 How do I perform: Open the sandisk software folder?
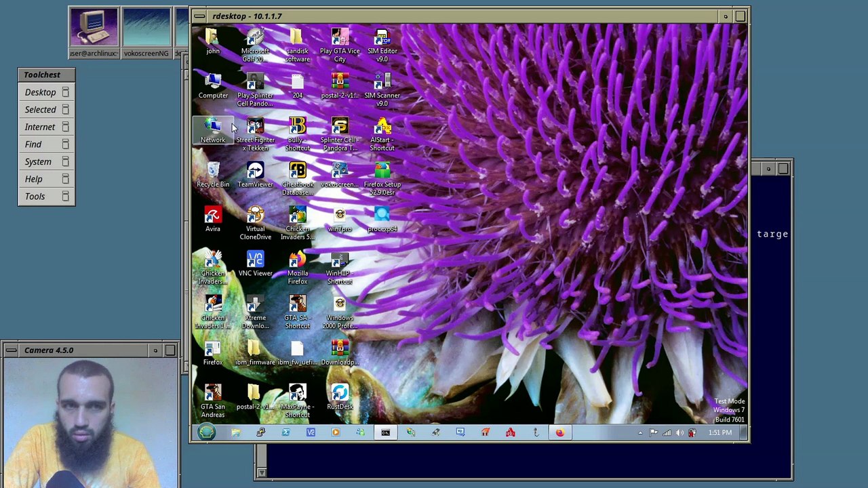pos(297,45)
